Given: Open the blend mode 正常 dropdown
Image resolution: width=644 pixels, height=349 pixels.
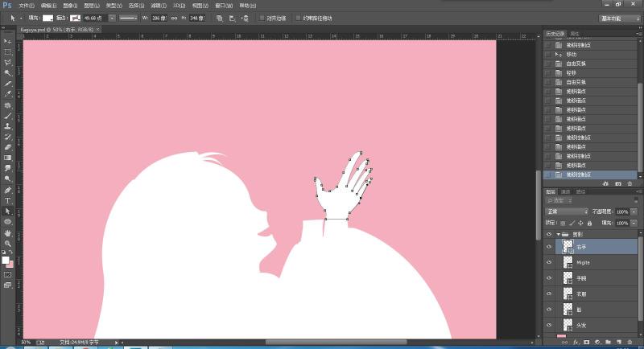Looking at the screenshot, I should pos(567,211).
